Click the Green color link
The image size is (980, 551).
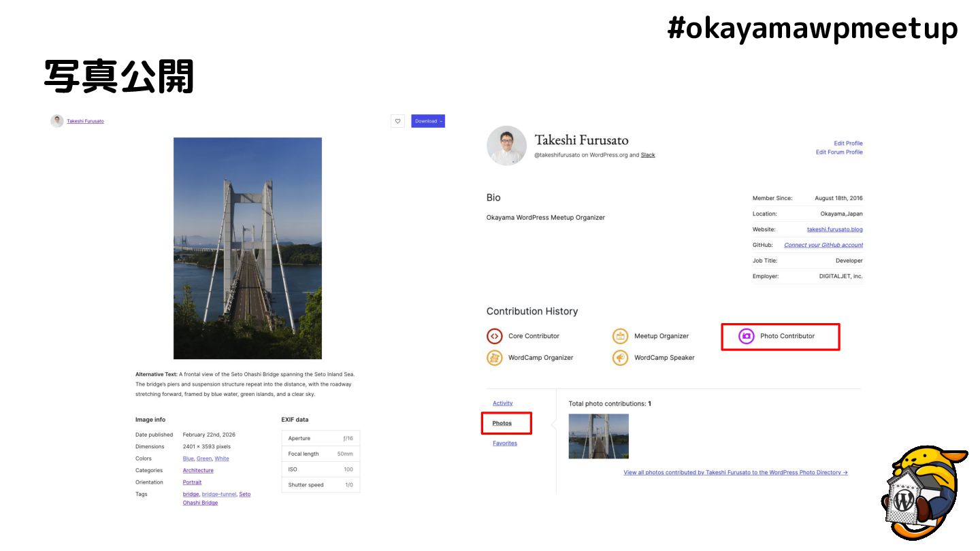pyautogui.click(x=204, y=458)
